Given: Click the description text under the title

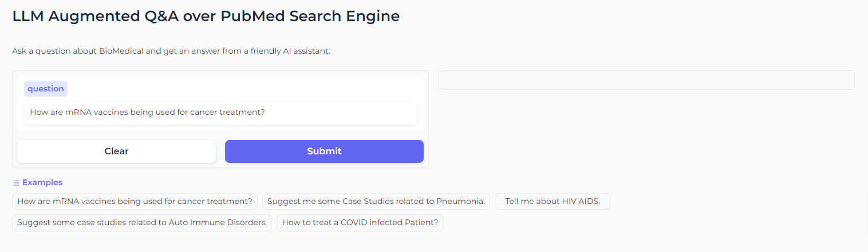Looking at the screenshot, I should click(x=171, y=51).
